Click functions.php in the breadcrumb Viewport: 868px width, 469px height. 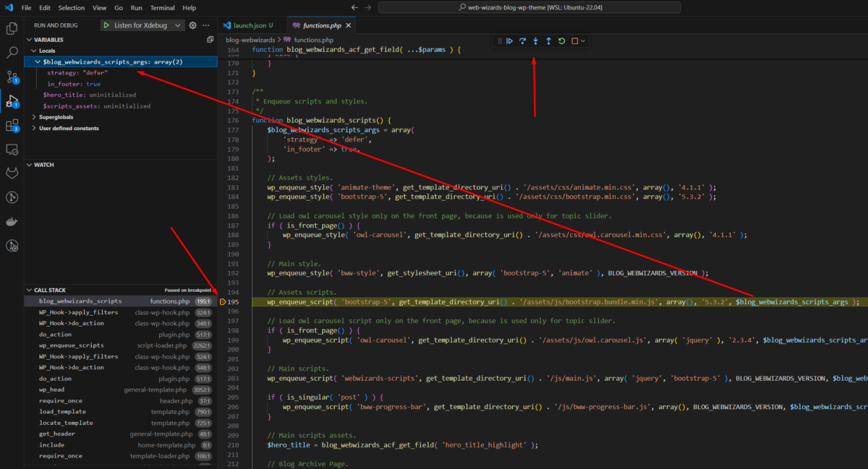tap(312, 40)
